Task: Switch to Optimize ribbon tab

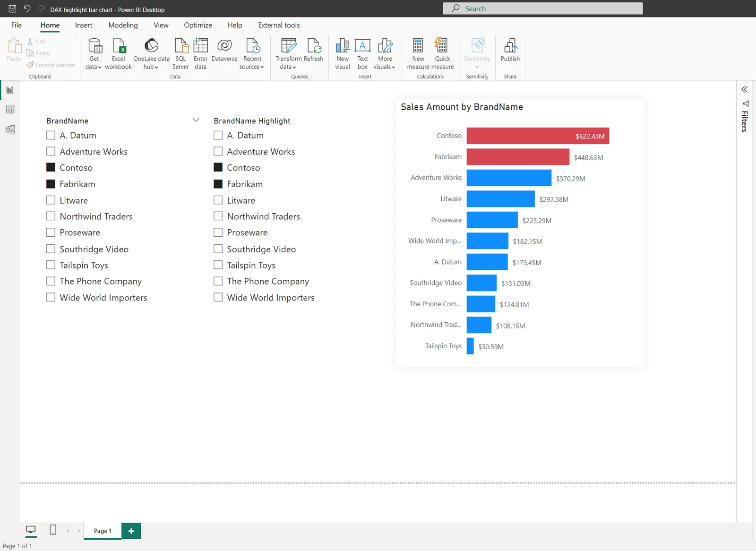Action: click(198, 25)
